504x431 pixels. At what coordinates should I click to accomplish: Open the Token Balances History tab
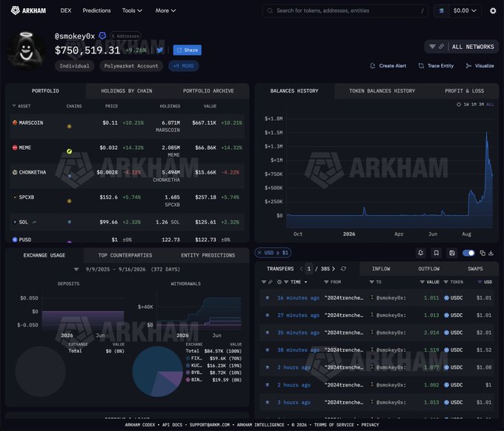[x=382, y=91]
